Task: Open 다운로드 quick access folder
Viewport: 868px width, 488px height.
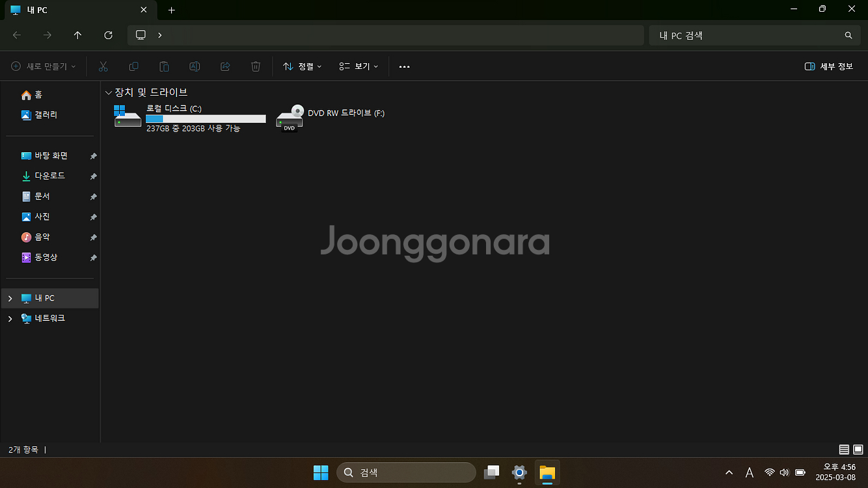Action: pos(50,176)
